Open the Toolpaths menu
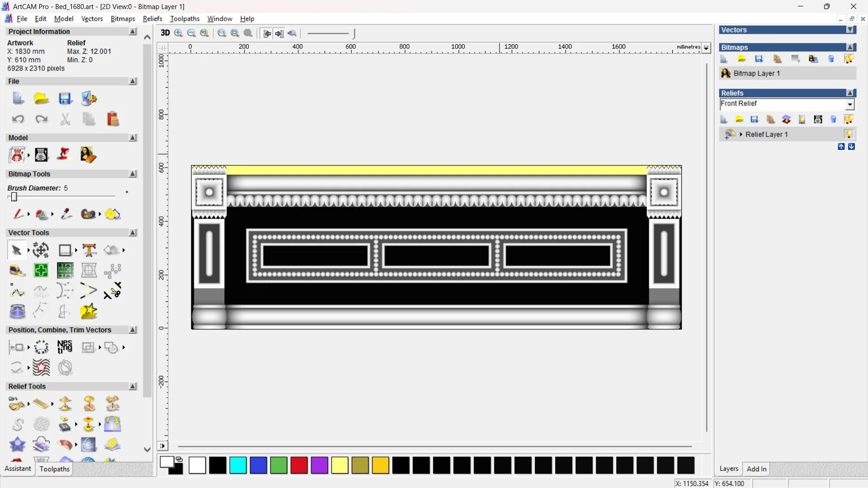 click(184, 19)
